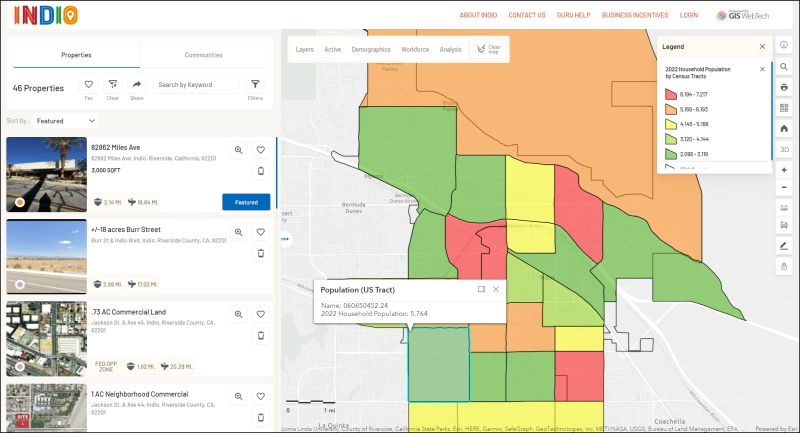Remove Burr Street listing with trash icon
800x433 pixels.
click(261, 253)
